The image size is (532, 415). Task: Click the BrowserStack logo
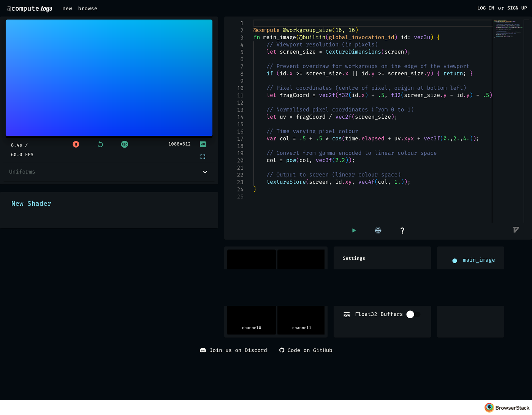pyautogui.click(x=507, y=408)
